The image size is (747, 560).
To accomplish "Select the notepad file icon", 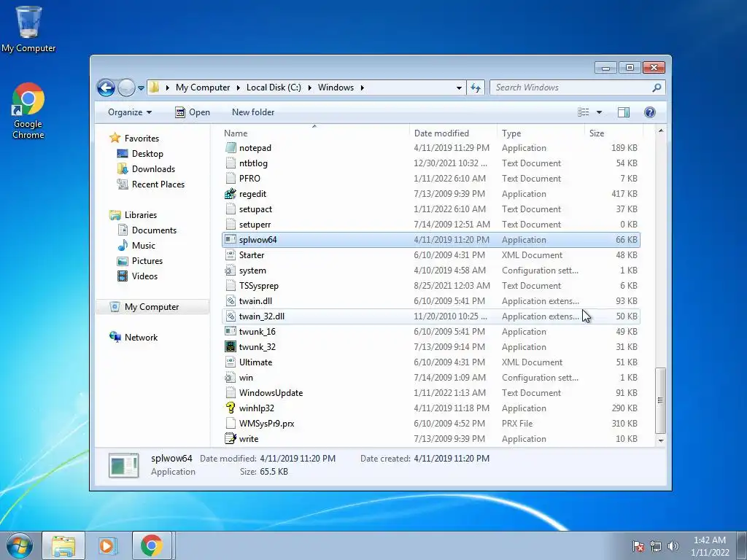I will (x=231, y=148).
